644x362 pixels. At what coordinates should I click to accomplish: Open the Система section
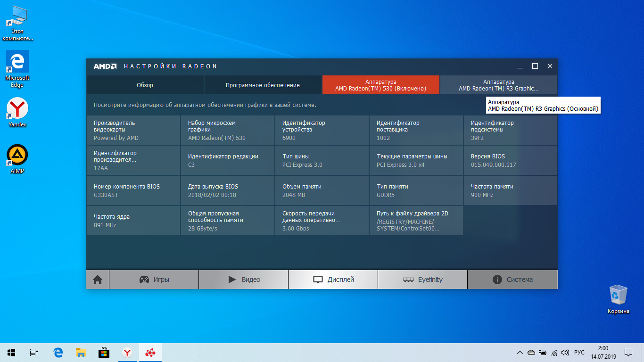tap(512, 280)
